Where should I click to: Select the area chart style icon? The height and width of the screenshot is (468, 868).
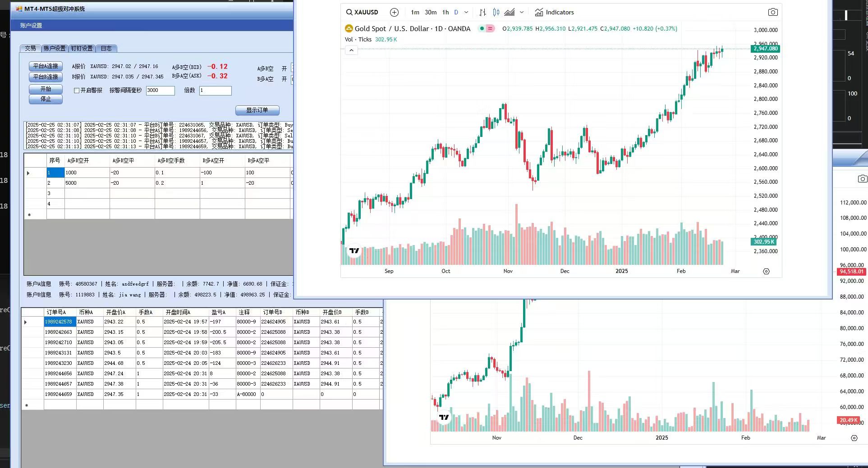(510, 13)
